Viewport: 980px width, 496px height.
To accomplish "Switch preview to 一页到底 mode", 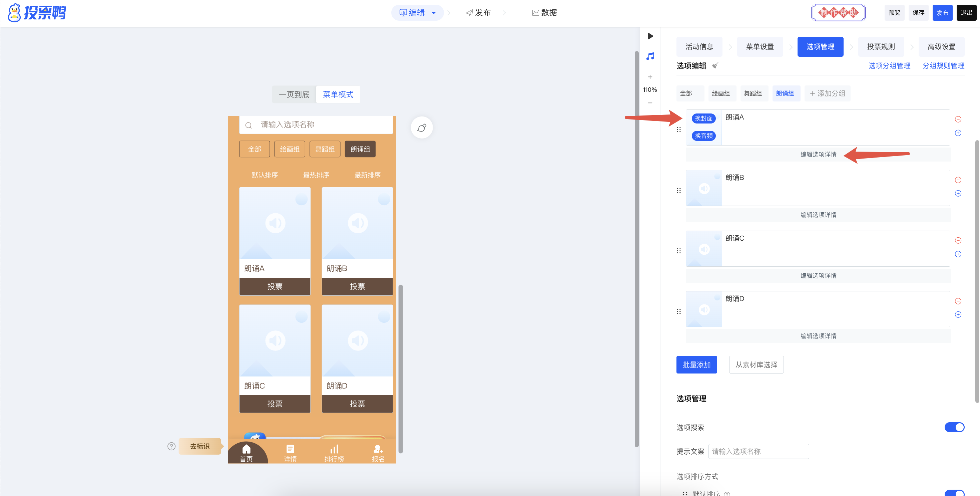I will 294,94.
